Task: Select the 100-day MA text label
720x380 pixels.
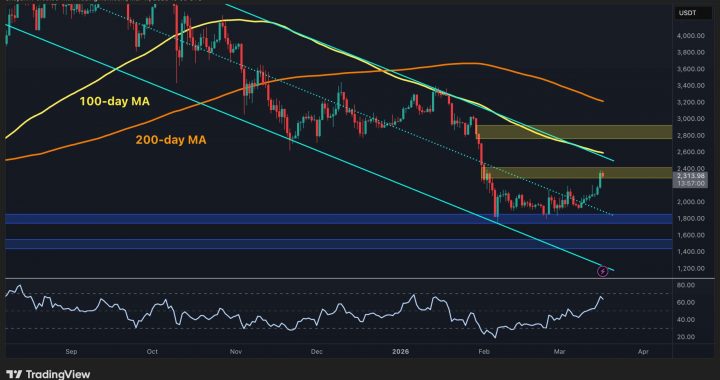Action: pos(115,102)
